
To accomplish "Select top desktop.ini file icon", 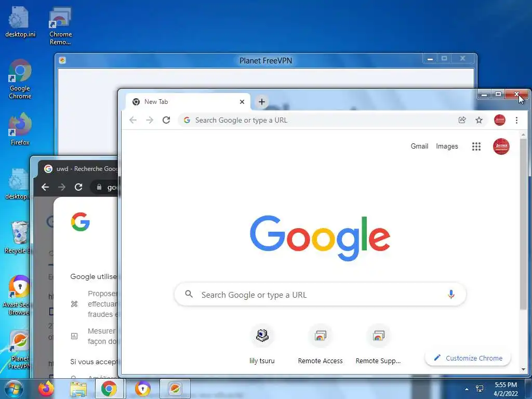I will point(20,22).
